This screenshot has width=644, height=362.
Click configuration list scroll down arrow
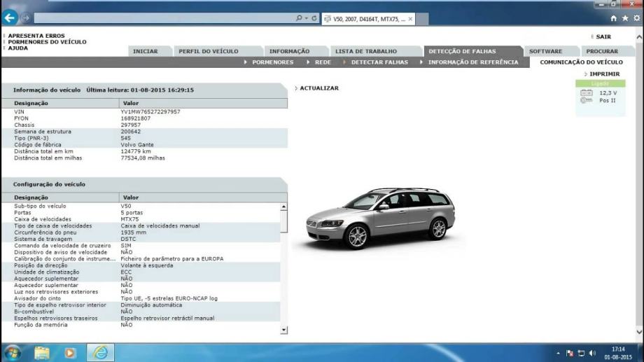pos(283,330)
